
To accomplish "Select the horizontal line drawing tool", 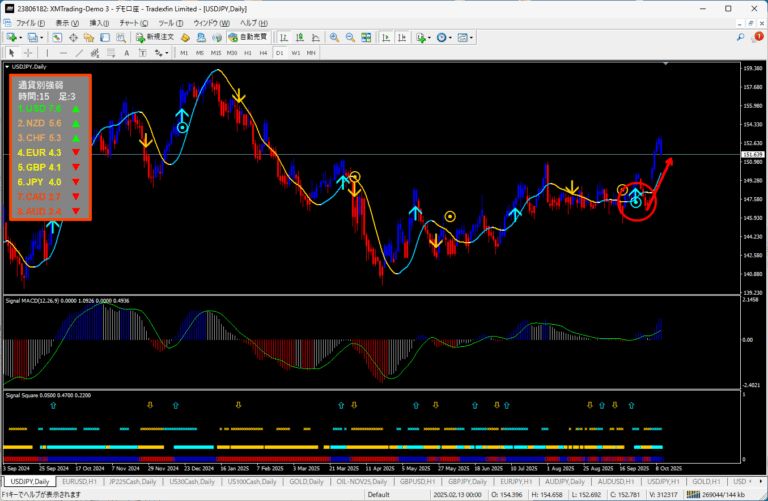I will [x=64, y=52].
